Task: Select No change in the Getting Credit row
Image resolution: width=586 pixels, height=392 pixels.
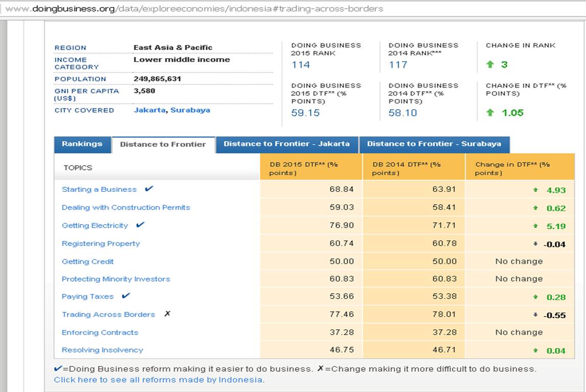Action: (519, 261)
